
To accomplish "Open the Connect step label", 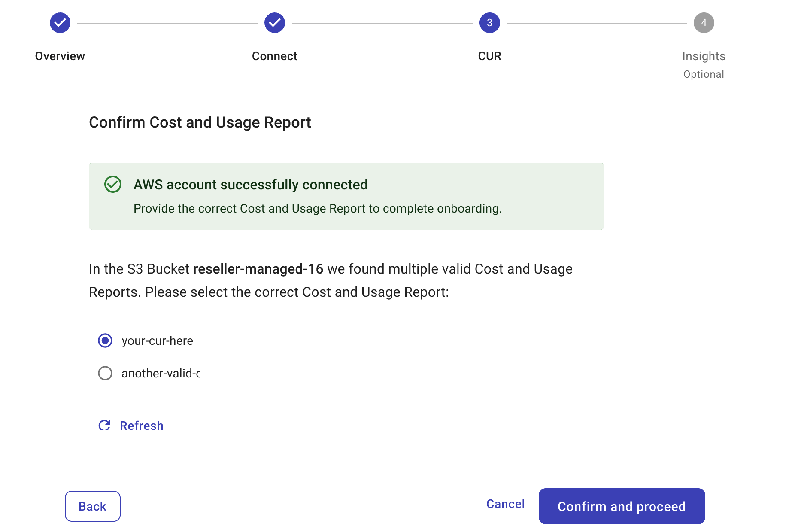I will 274,56.
